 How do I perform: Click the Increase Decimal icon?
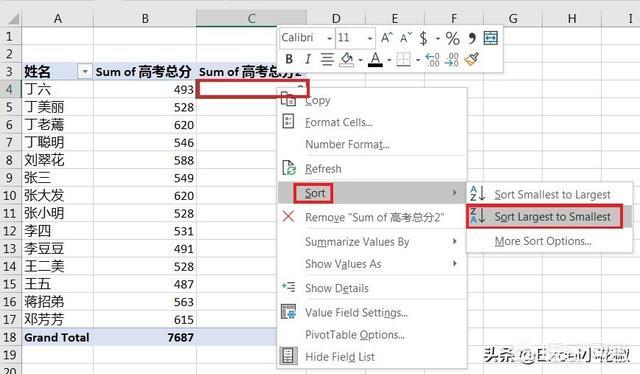point(432,60)
